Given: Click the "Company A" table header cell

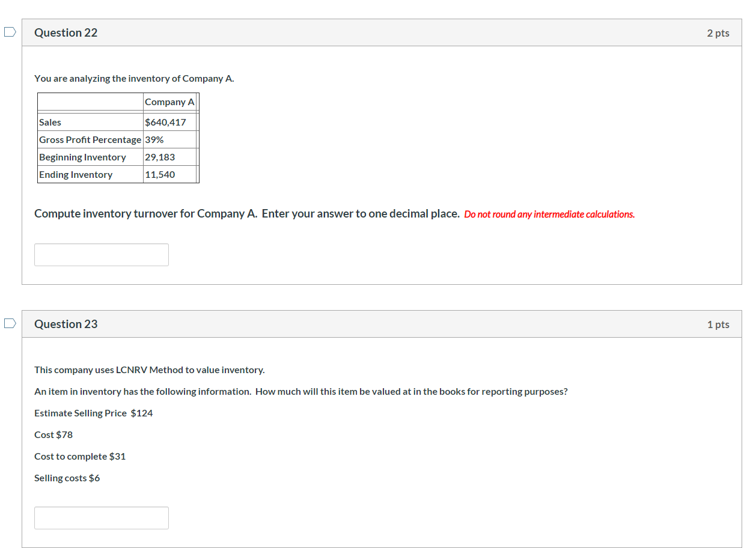Looking at the screenshot, I should 169,102.
